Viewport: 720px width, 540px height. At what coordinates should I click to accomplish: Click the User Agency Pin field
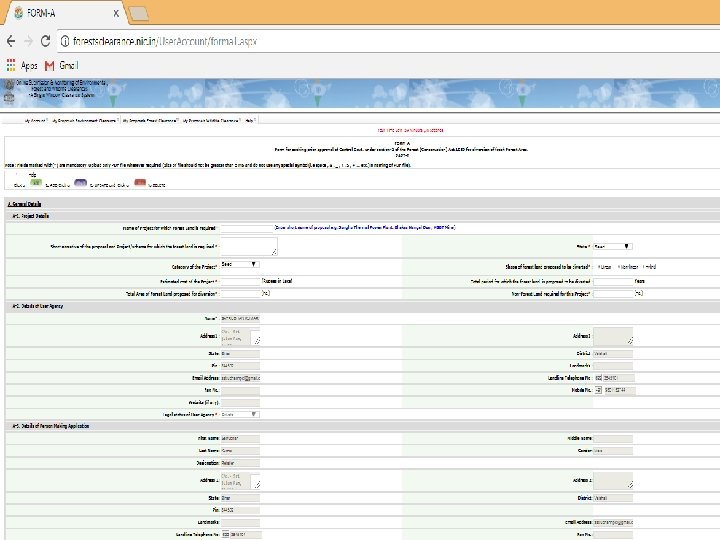240,366
